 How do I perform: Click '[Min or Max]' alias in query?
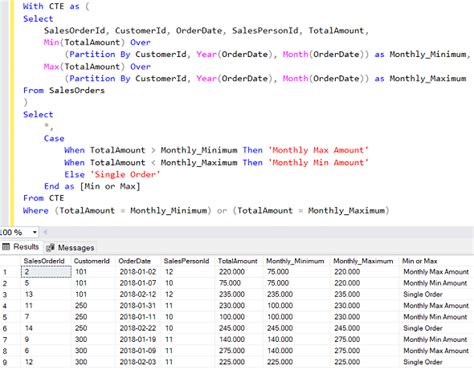click(110, 186)
